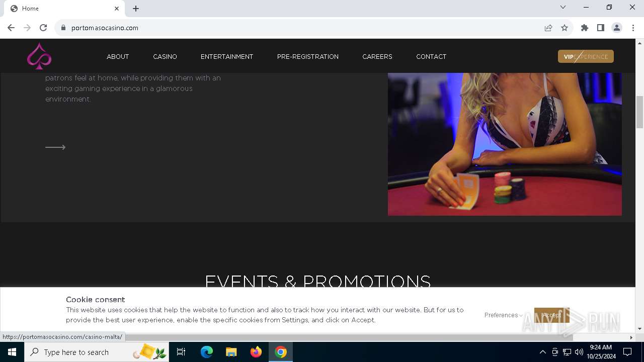Click the casino table photo

pyautogui.click(x=505, y=144)
